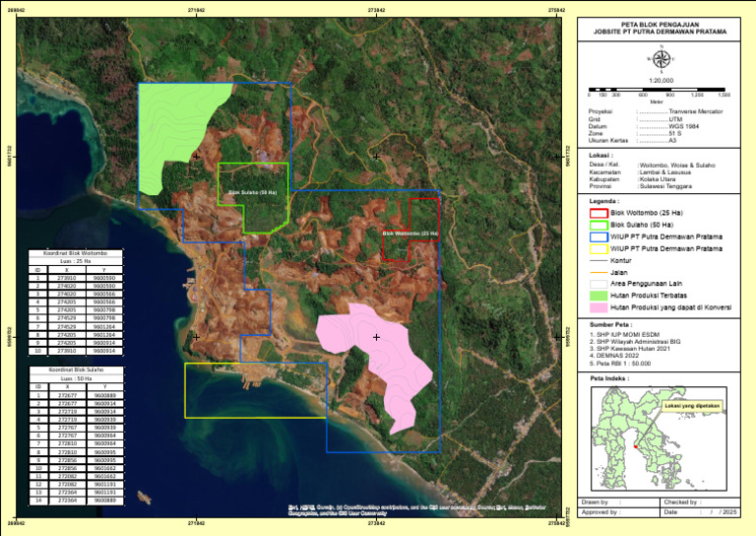Click the 'Date / / 2025' field
The width and height of the screenshot is (756, 536).
[700, 512]
